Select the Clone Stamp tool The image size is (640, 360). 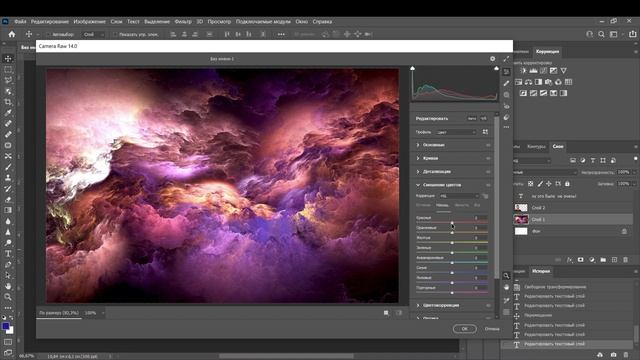pyautogui.click(x=8, y=178)
